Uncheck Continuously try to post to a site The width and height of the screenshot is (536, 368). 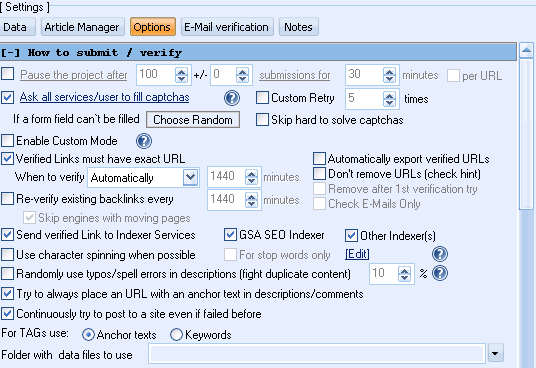8,313
